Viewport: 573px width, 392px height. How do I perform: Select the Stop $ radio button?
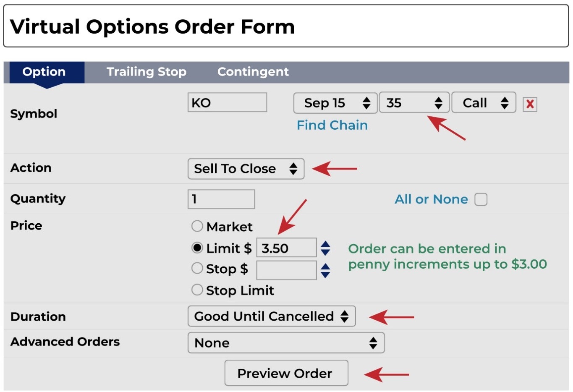(197, 268)
